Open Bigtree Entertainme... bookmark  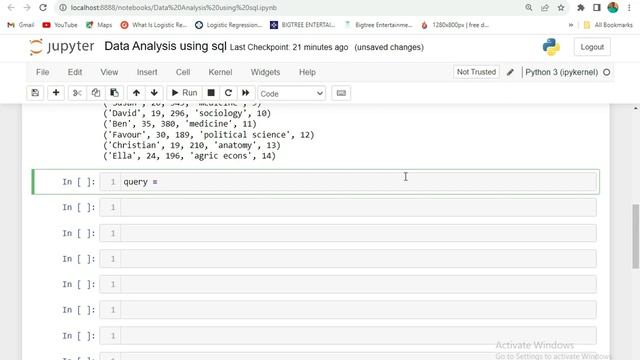tap(378, 25)
